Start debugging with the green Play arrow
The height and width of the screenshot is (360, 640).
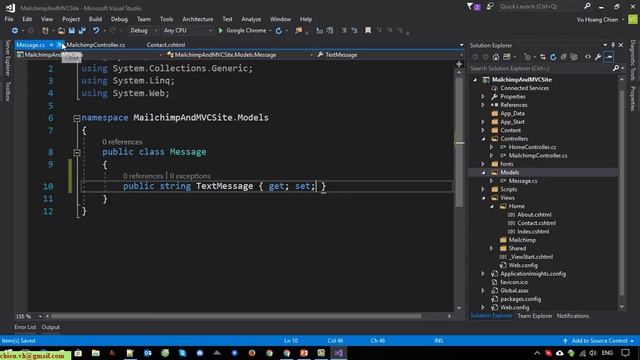coord(221,31)
